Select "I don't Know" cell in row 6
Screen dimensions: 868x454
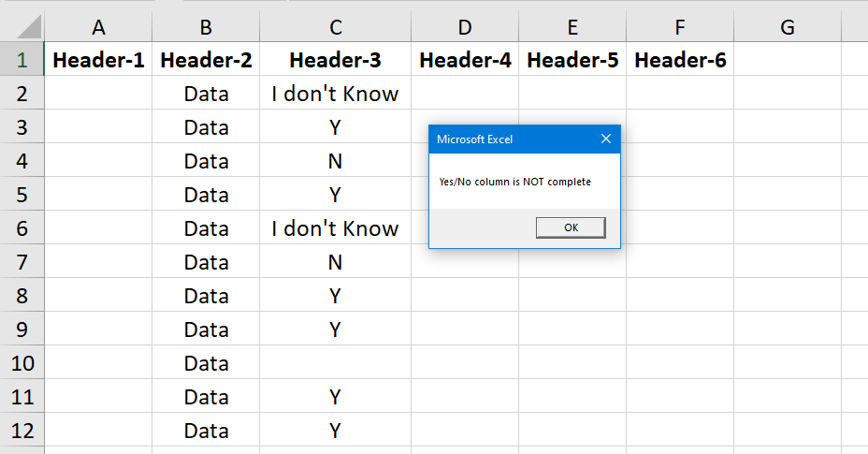[336, 227]
